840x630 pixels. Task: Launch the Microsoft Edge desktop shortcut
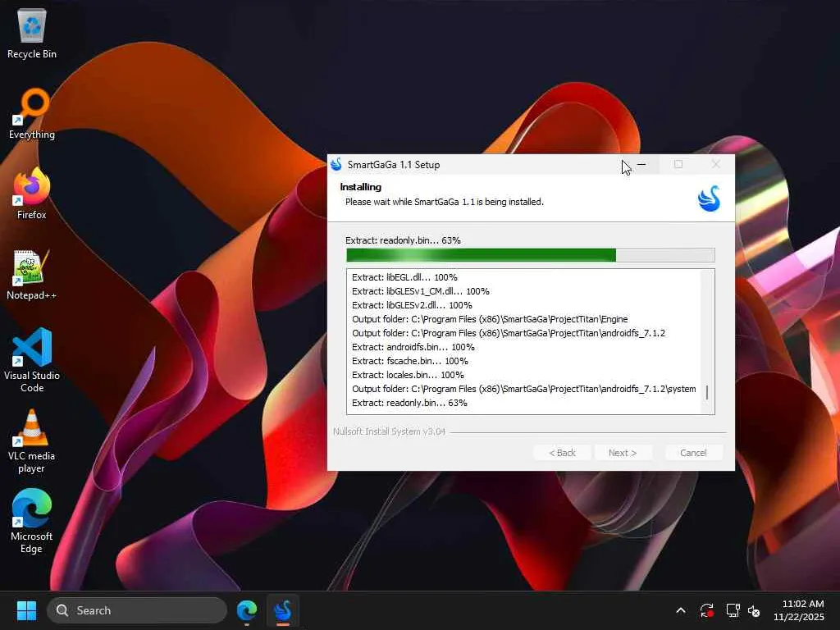tap(32, 521)
